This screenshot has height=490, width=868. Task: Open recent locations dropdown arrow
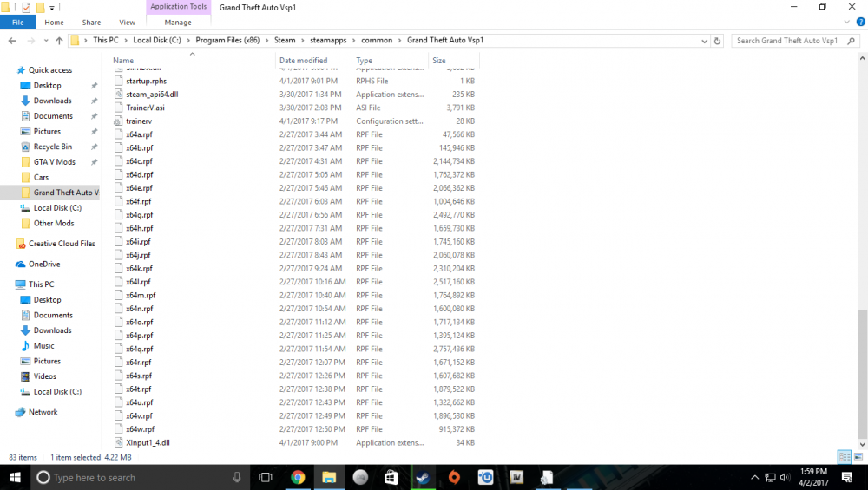pyautogui.click(x=45, y=41)
